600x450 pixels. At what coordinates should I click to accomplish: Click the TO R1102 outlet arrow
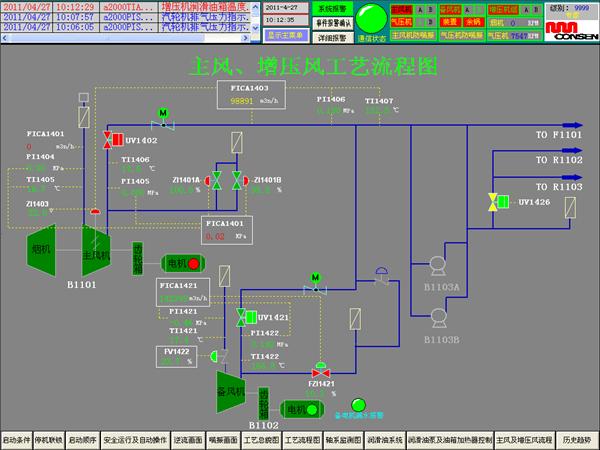pyautogui.click(x=572, y=150)
